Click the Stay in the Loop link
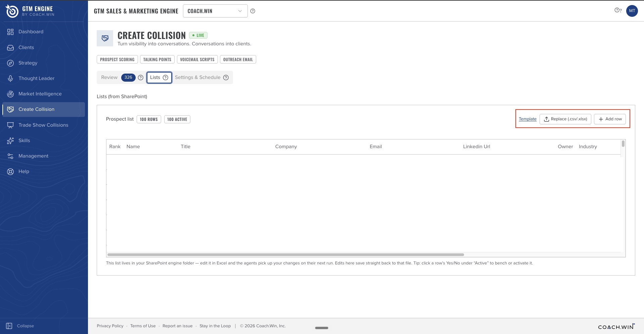This screenshot has height=334, width=644. pos(215,326)
